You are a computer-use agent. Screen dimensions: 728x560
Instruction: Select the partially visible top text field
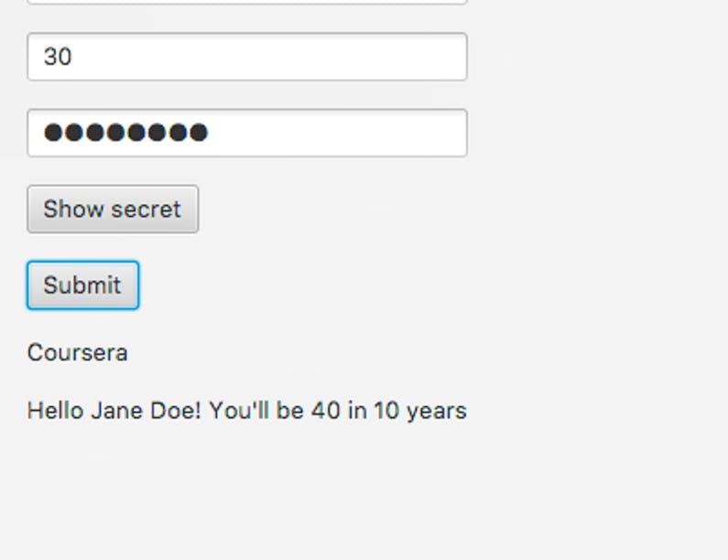247,2
